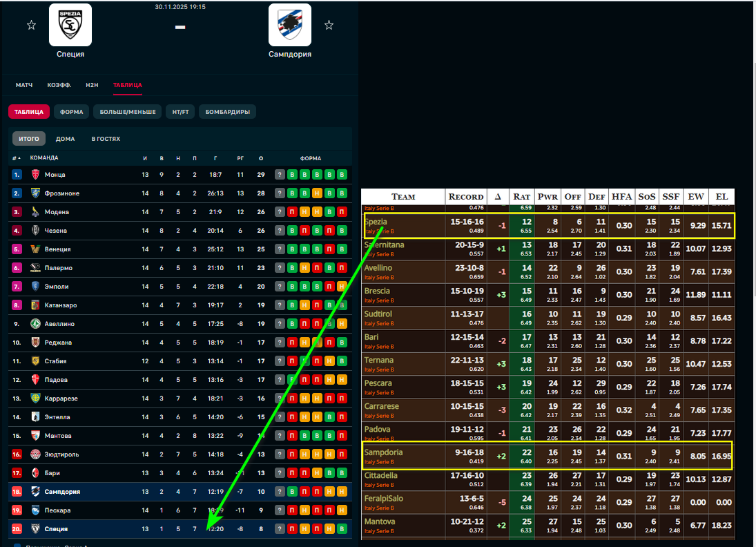Open the МАТЧ tab
Viewport: 756px width, 547px height.
pyautogui.click(x=24, y=85)
